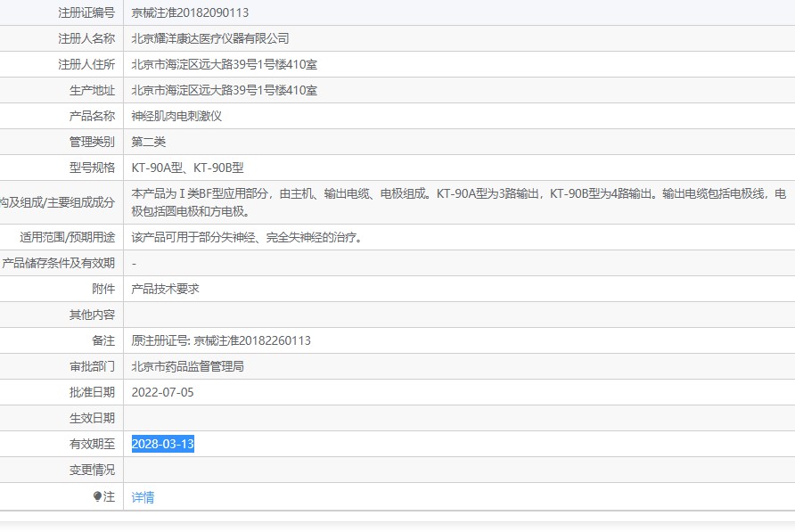Click the 型号规格 label
795x532 pixels.
tap(93, 168)
